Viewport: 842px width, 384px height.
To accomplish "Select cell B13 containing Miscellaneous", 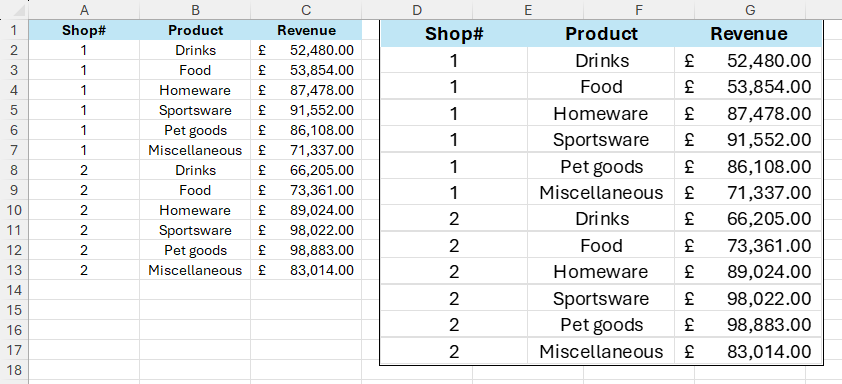I will [x=195, y=270].
